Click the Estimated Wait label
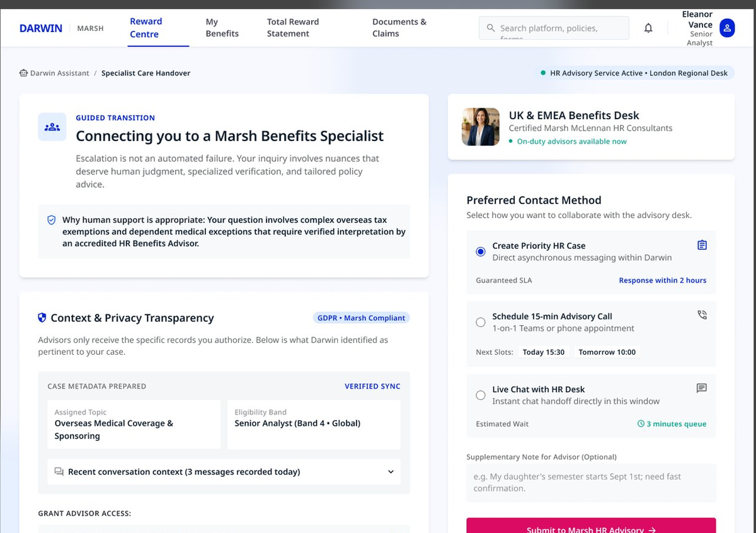756x533 pixels. point(502,424)
